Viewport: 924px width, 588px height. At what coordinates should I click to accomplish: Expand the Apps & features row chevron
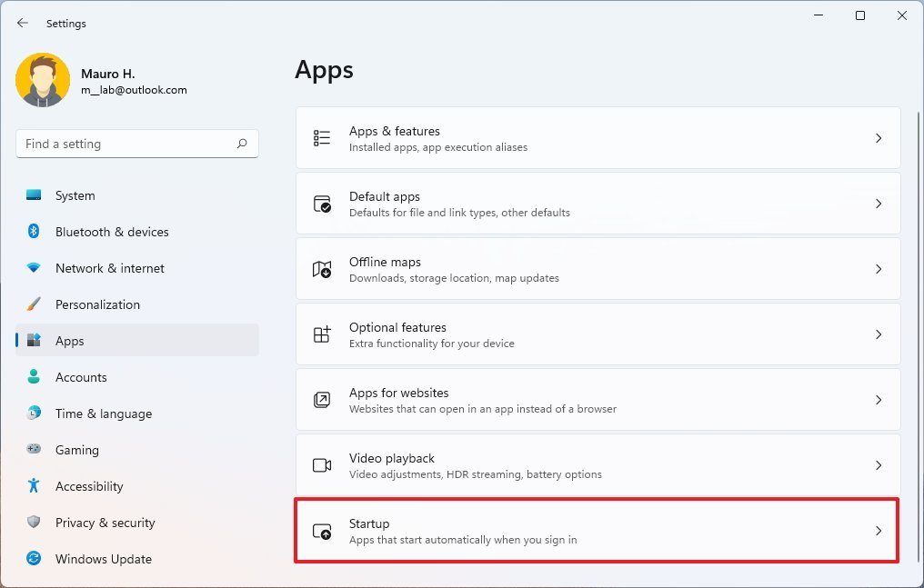(x=879, y=137)
